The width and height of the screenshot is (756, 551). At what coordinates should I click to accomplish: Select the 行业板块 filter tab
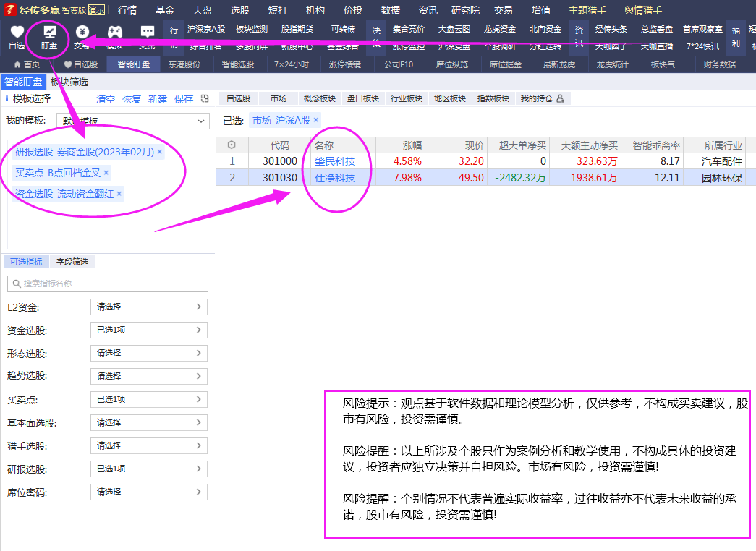[x=407, y=99]
